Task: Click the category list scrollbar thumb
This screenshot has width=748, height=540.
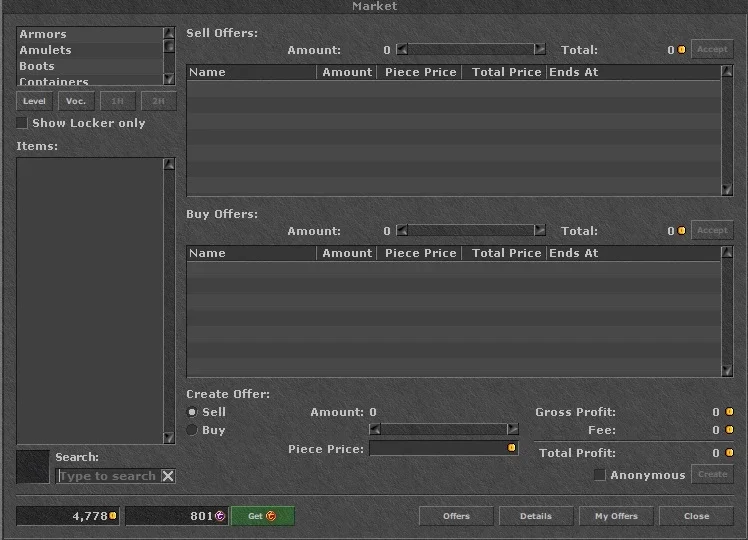Action: point(169,46)
